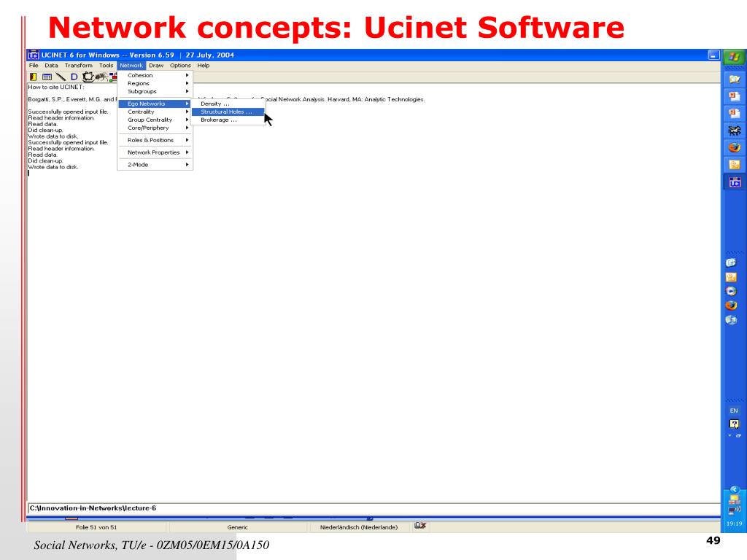Click the UCINET title bar logo icon
This screenshot has height=560, width=747.
[34, 55]
